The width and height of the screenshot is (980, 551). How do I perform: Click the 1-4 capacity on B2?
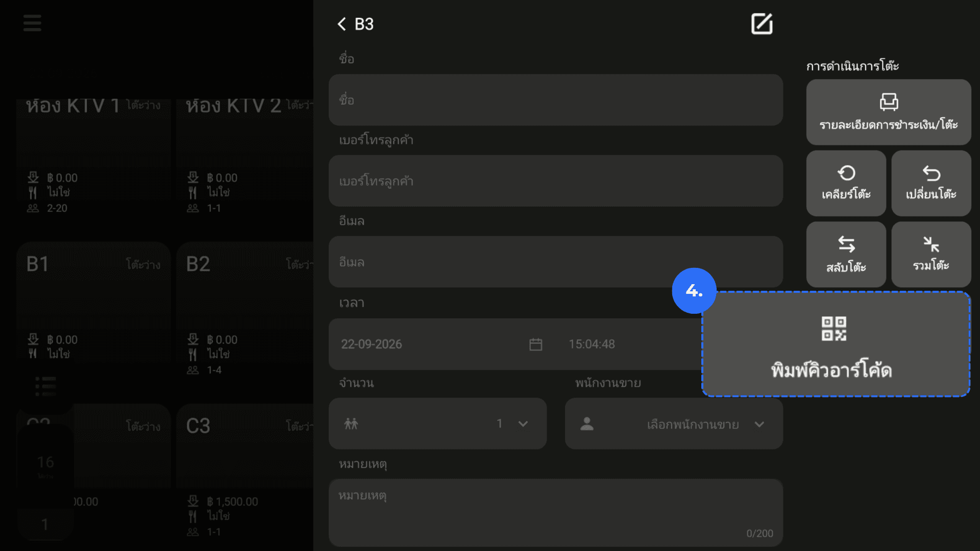click(x=214, y=370)
